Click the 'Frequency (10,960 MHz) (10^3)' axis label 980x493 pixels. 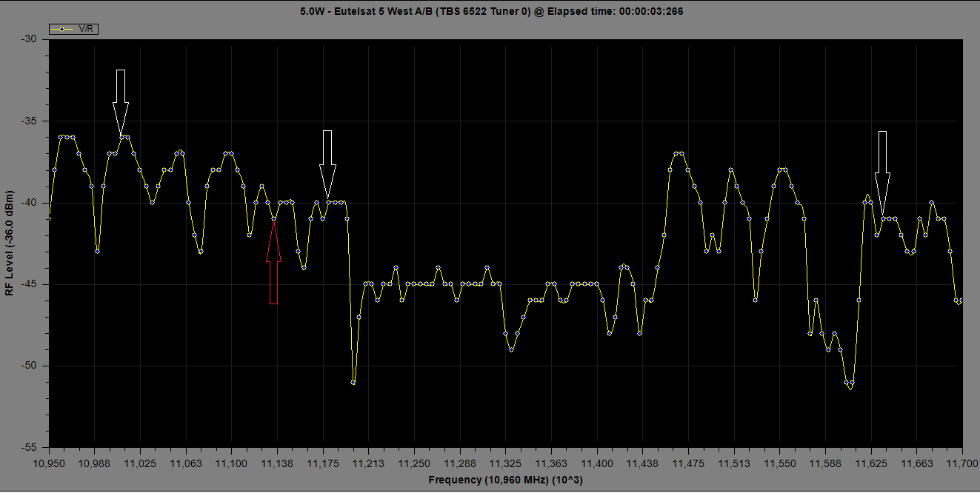[505, 480]
